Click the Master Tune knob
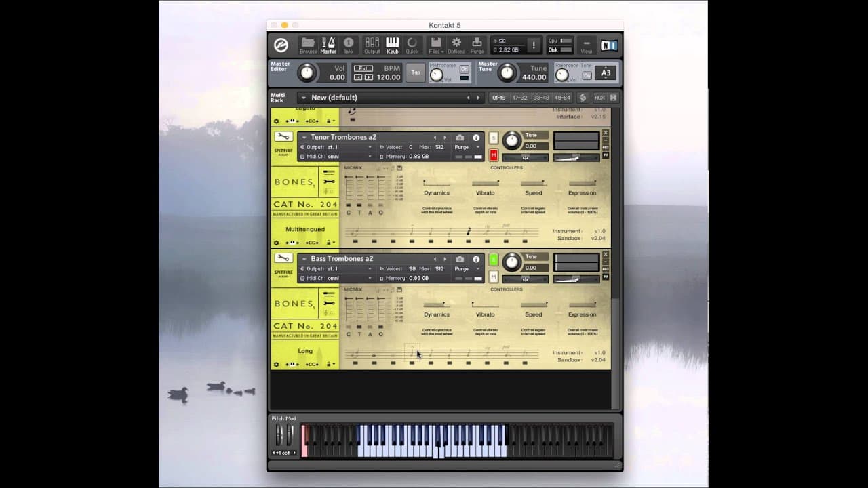The width and height of the screenshot is (868, 488). [507, 73]
